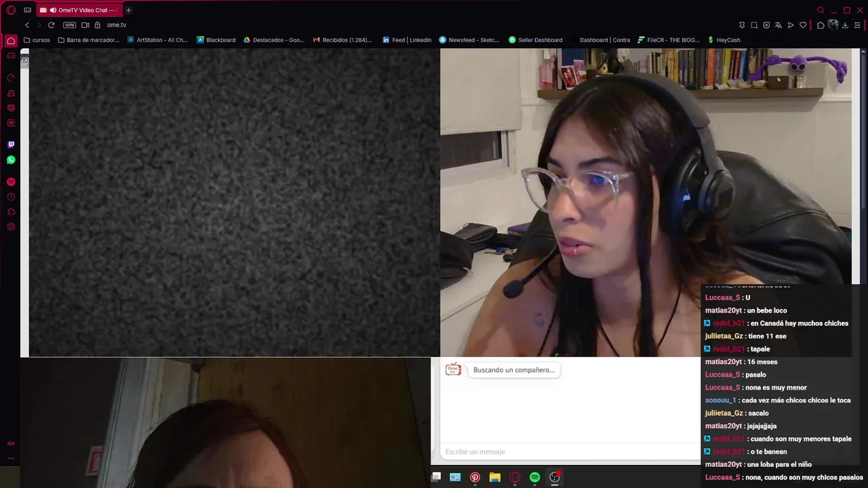Open Newsfeed Sketch bookmark
Viewport: 868px width, 488px height.
coord(469,40)
